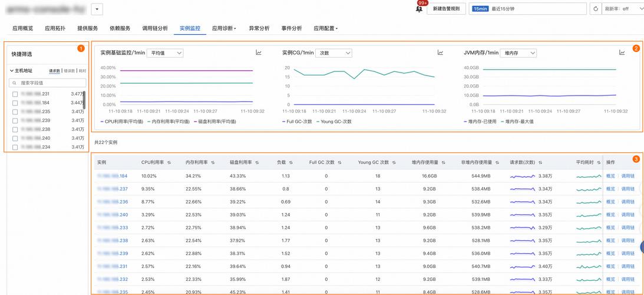Sort table by 堆内存使用量 column

click(444, 162)
